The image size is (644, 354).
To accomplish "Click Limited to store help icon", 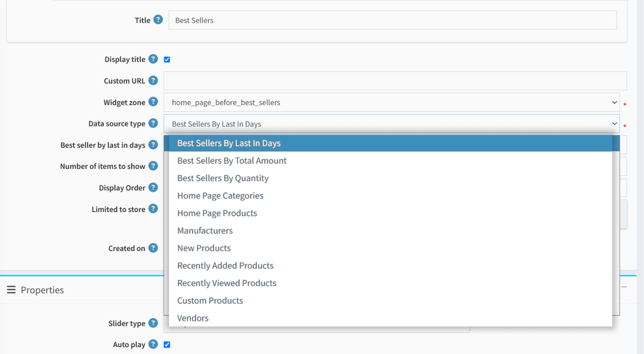I will click(153, 209).
